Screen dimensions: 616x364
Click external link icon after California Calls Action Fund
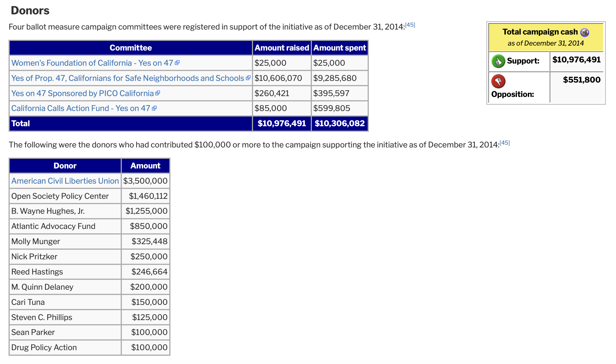coord(154,108)
